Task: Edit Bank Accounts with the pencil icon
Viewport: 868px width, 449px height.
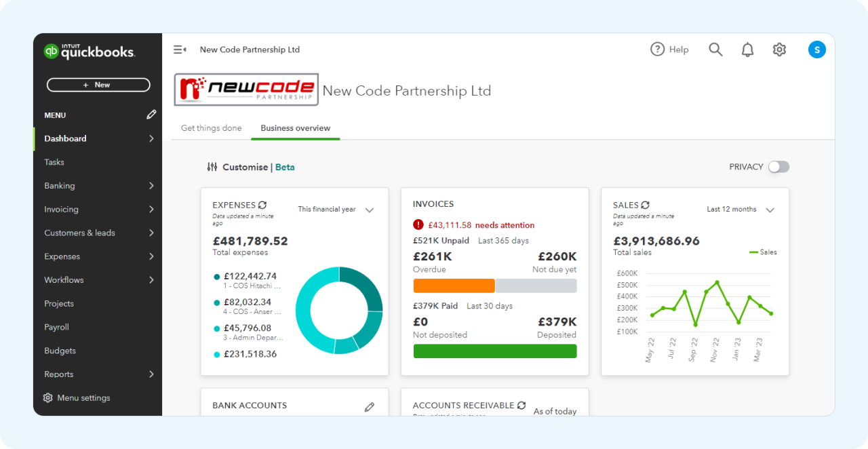Action: click(370, 407)
